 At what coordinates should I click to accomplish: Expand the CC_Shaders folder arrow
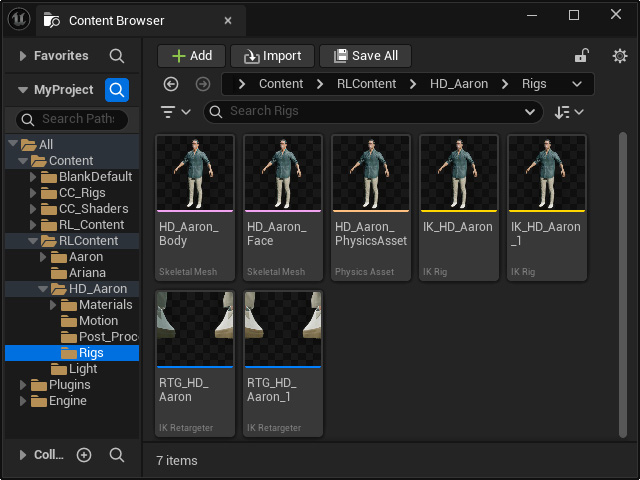pos(33,209)
